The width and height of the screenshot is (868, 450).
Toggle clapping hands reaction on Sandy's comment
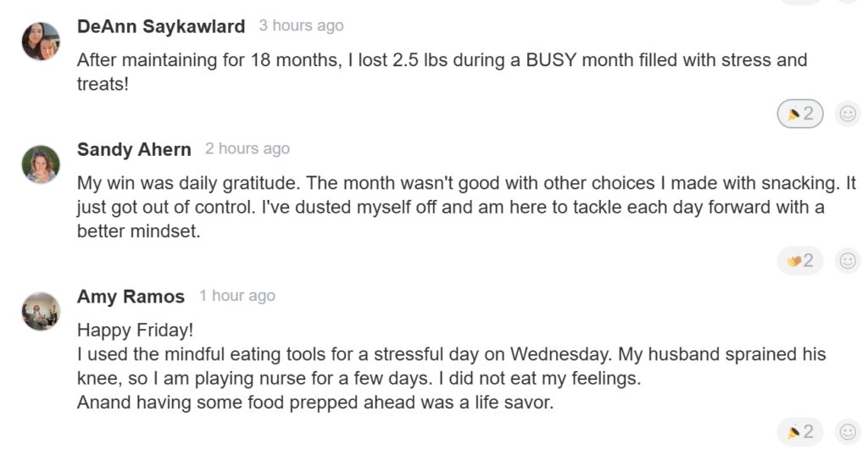[x=800, y=261]
